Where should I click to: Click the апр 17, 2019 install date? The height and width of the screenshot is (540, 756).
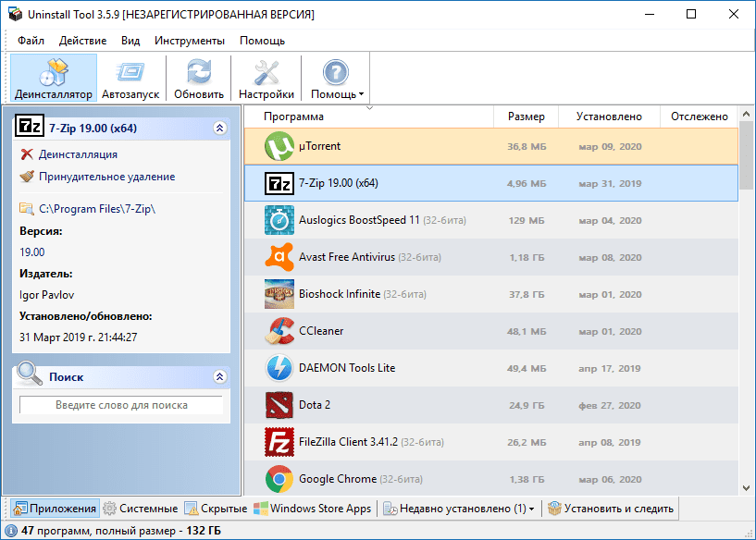[x=610, y=369]
